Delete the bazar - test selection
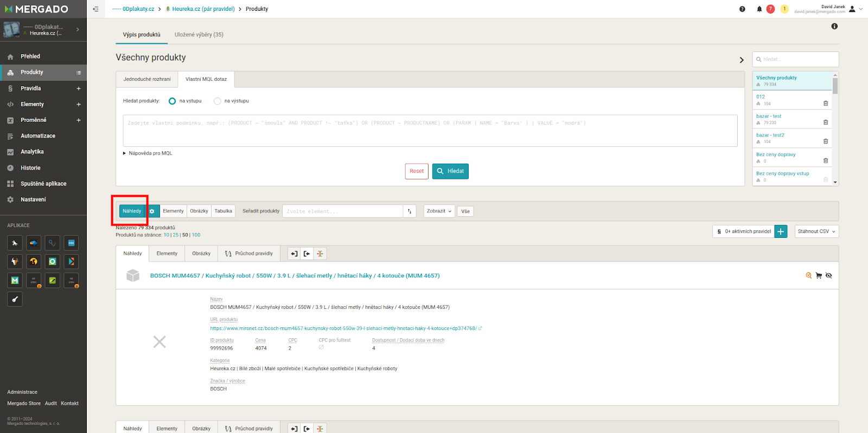868x433 pixels. (x=826, y=122)
